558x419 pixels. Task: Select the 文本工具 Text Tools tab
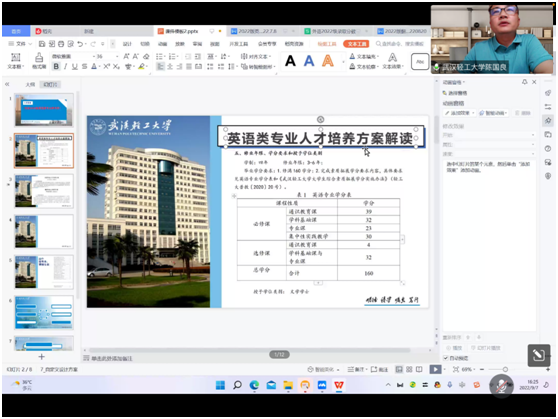pos(356,44)
